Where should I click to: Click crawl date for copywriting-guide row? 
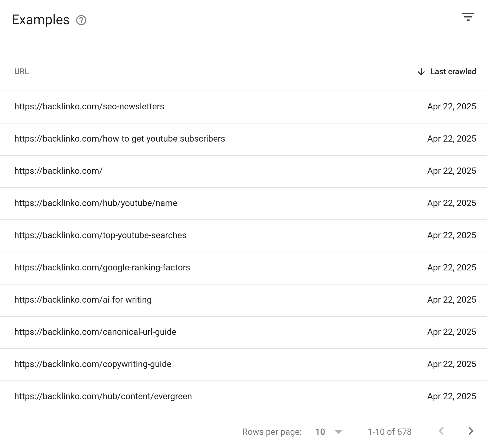(452, 364)
